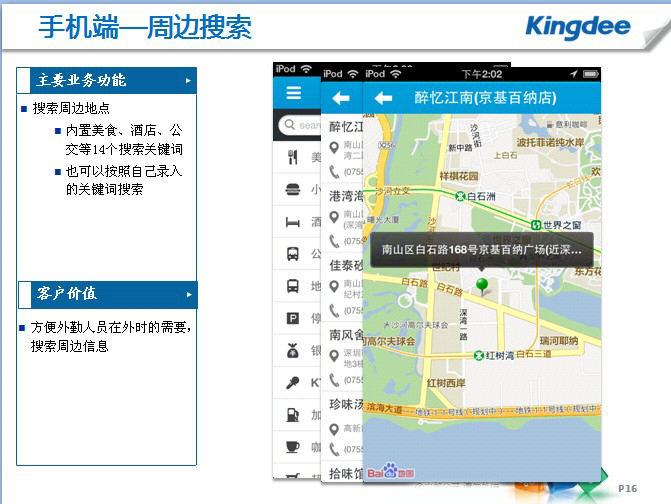Click 瑞河耶纳 label on the map

coord(559,341)
